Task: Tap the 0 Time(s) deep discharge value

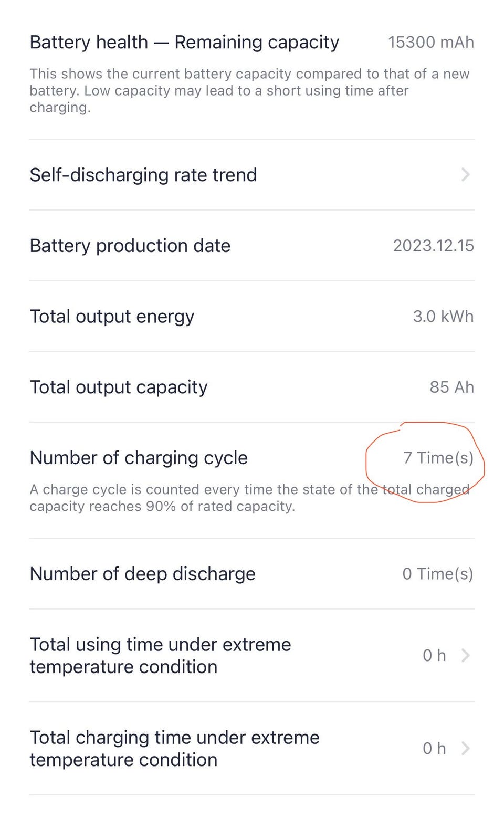Action: (x=437, y=574)
